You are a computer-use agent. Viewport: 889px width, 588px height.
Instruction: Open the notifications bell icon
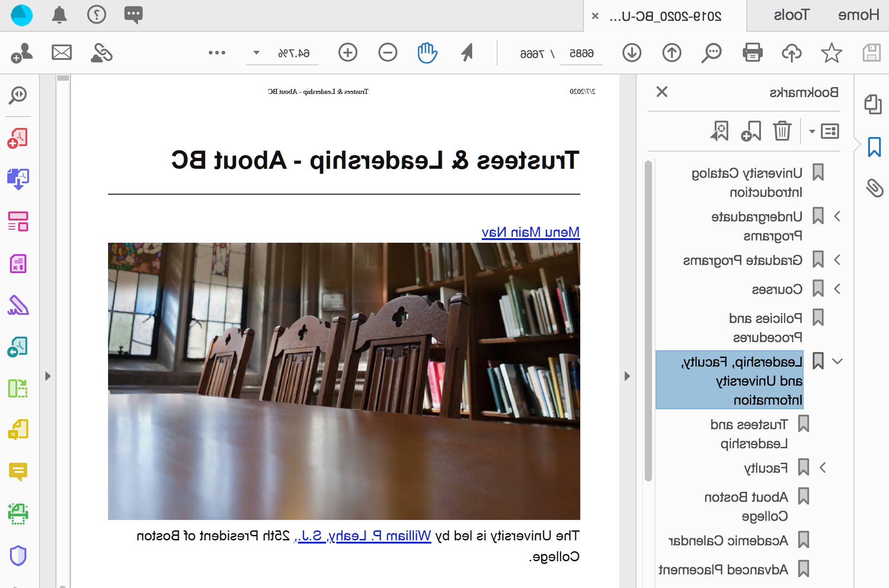59,15
